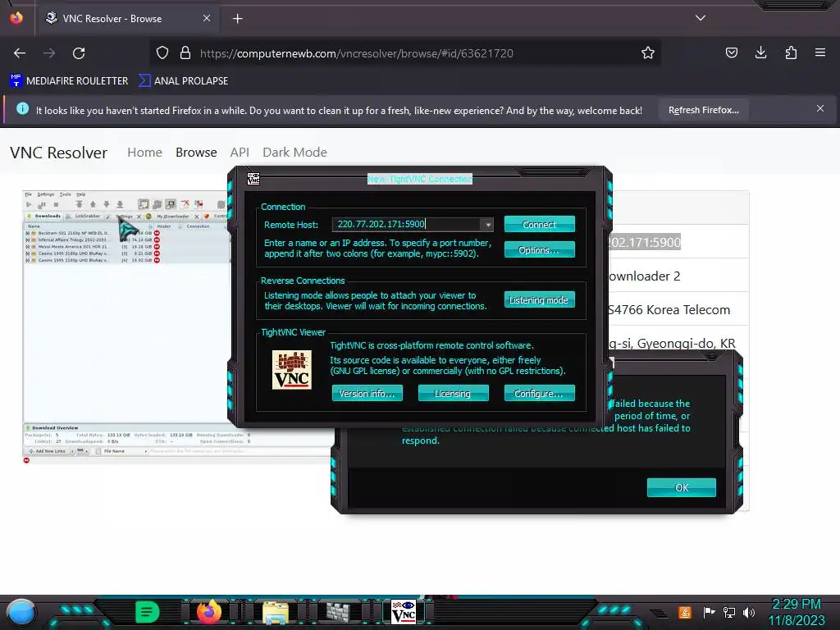Open the tracking protection shield icon
The height and width of the screenshot is (630, 840).
tap(162, 53)
